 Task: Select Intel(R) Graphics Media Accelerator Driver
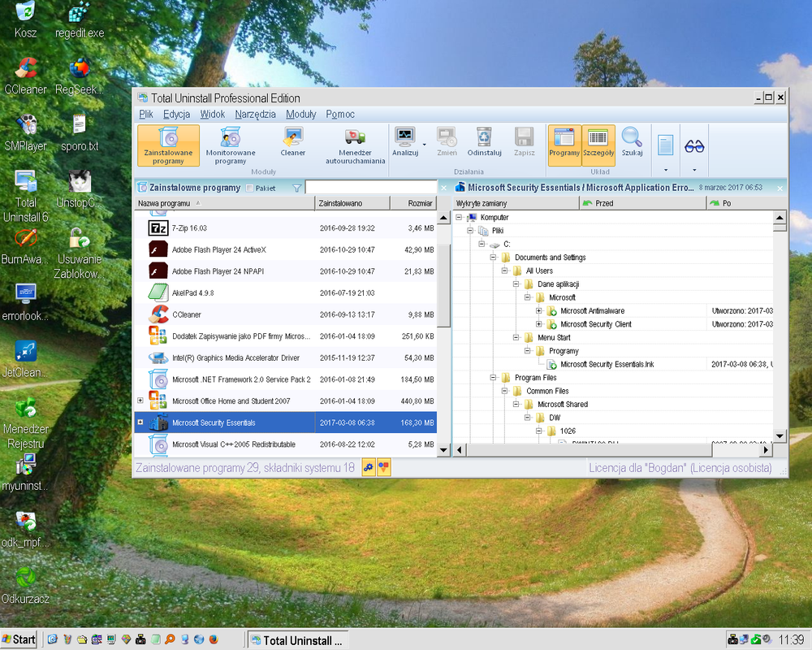tap(285, 357)
